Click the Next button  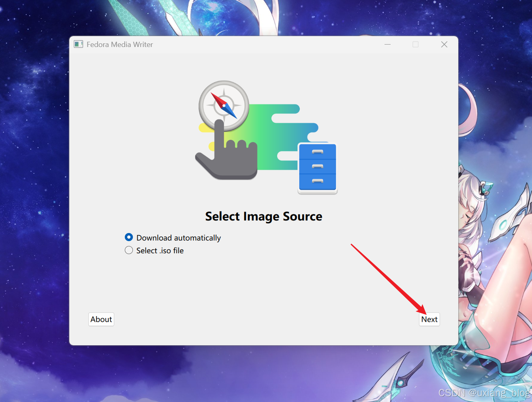[x=429, y=319]
